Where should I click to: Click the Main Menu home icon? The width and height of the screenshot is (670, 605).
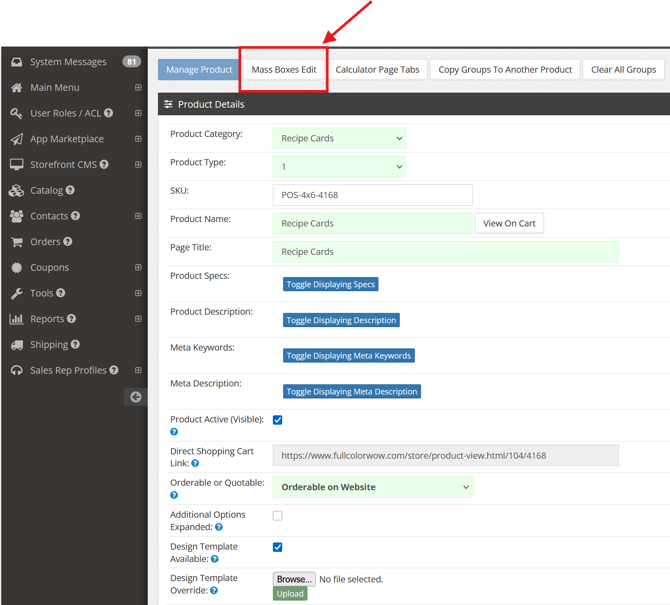[17, 88]
